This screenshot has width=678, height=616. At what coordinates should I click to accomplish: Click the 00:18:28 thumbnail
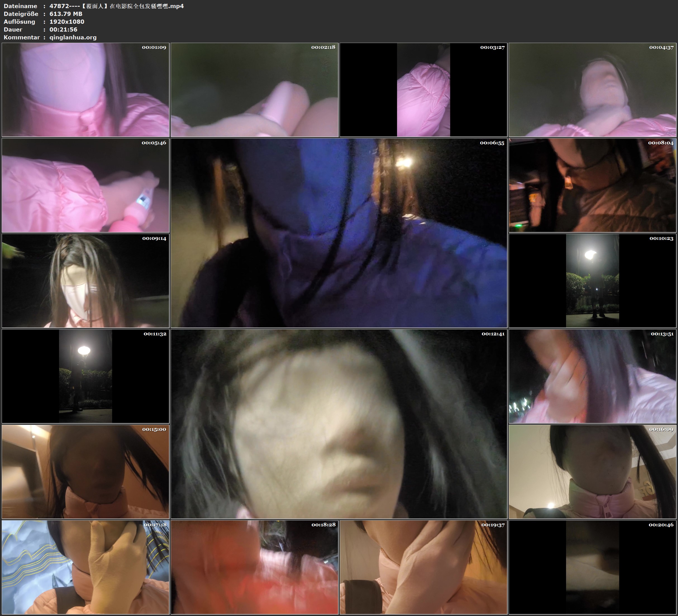[254, 567]
